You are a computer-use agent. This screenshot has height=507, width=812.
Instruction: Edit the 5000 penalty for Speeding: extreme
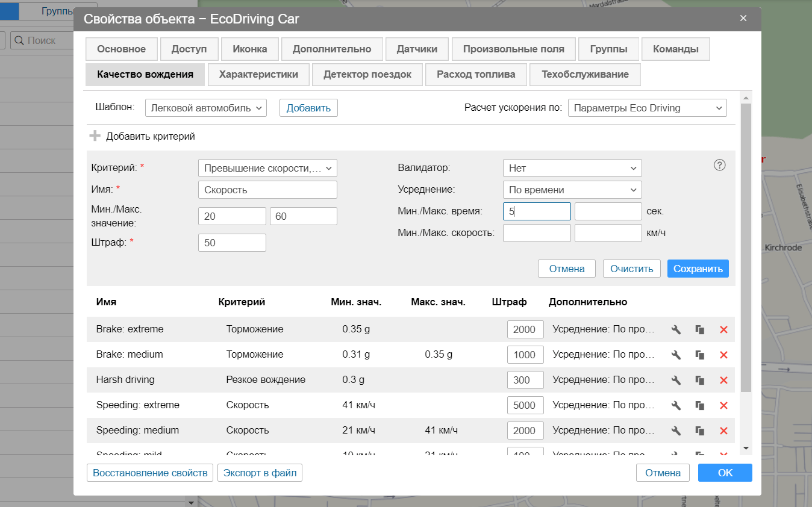point(525,405)
